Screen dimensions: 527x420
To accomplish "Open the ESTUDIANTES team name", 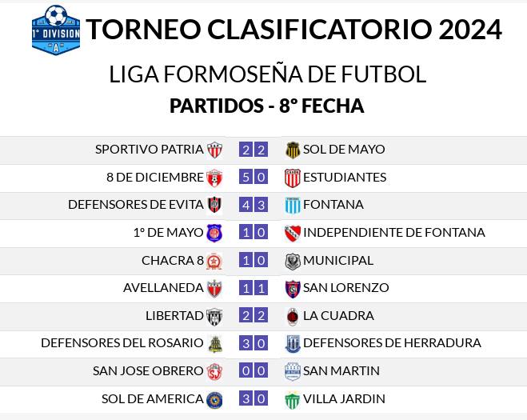I will (x=345, y=178).
